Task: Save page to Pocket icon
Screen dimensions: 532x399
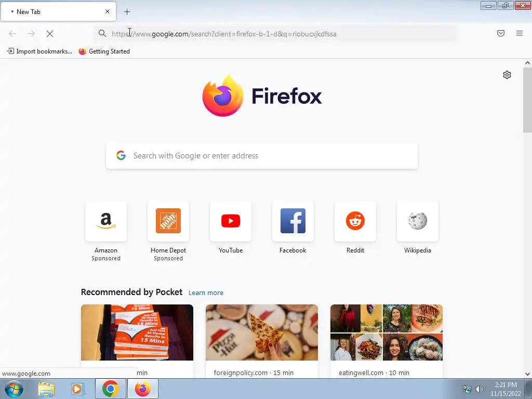Action: pos(501,33)
